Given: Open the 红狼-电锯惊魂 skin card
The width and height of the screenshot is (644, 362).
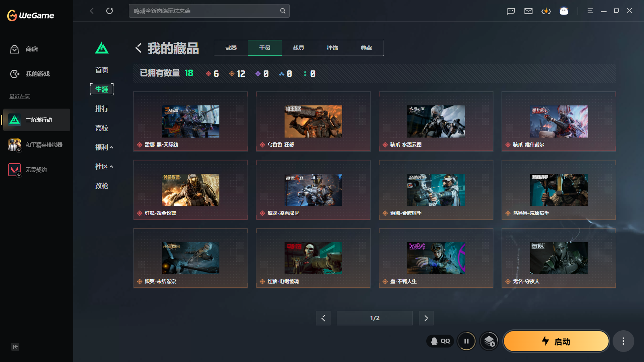Looking at the screenshot, I should (x=313, y=258).
